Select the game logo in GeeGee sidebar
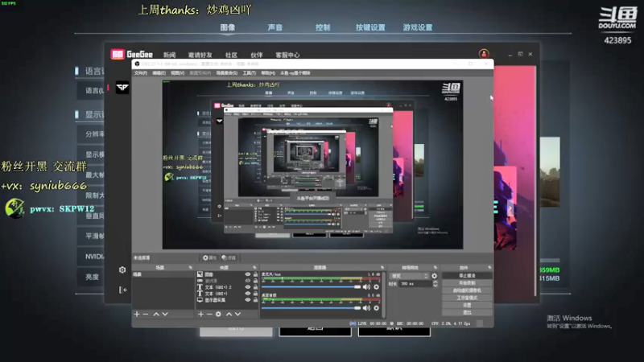 [122, 88]
